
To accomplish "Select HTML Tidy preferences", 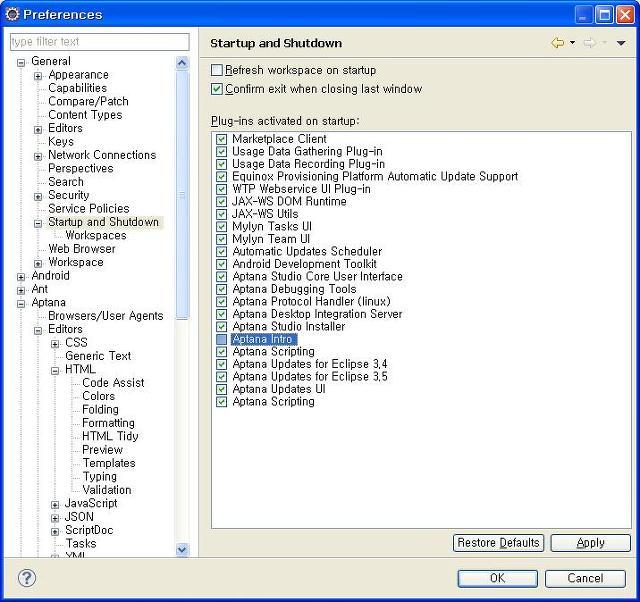I will point(110,436).
